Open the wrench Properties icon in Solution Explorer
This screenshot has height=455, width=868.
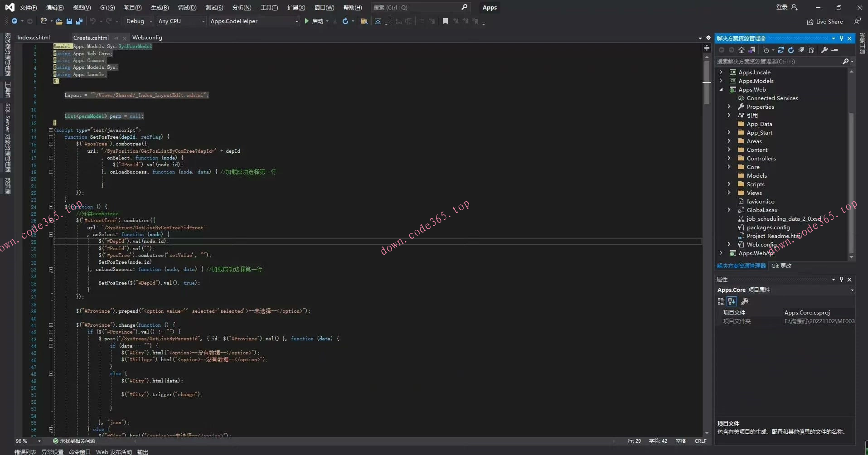[824, 50]
